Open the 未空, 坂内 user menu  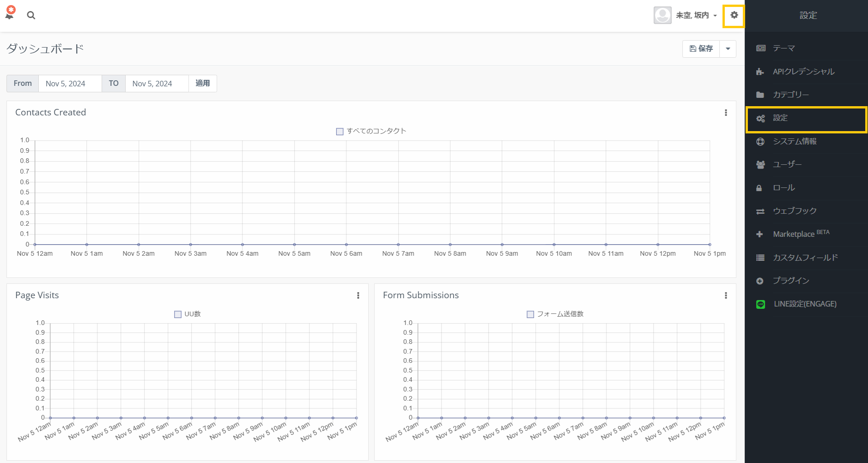[686, 15]
